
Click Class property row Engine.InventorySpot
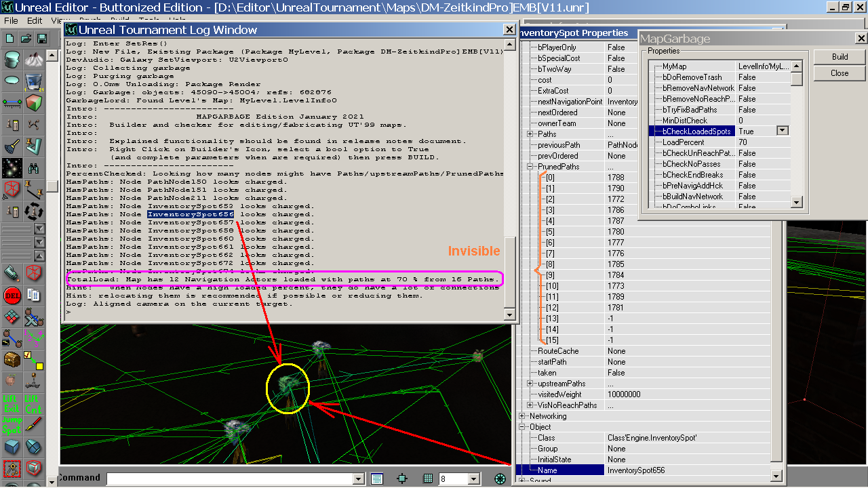643,438
